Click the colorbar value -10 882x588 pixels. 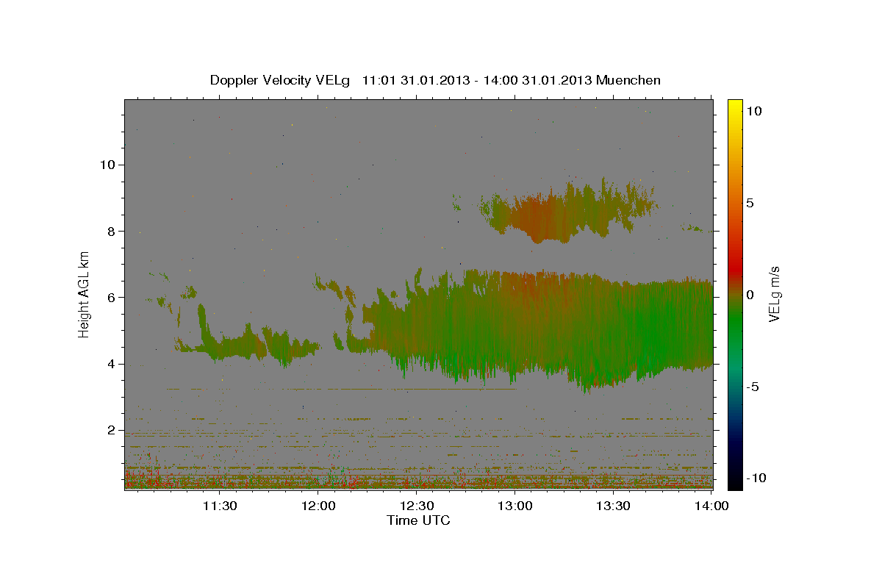point(755,478)
